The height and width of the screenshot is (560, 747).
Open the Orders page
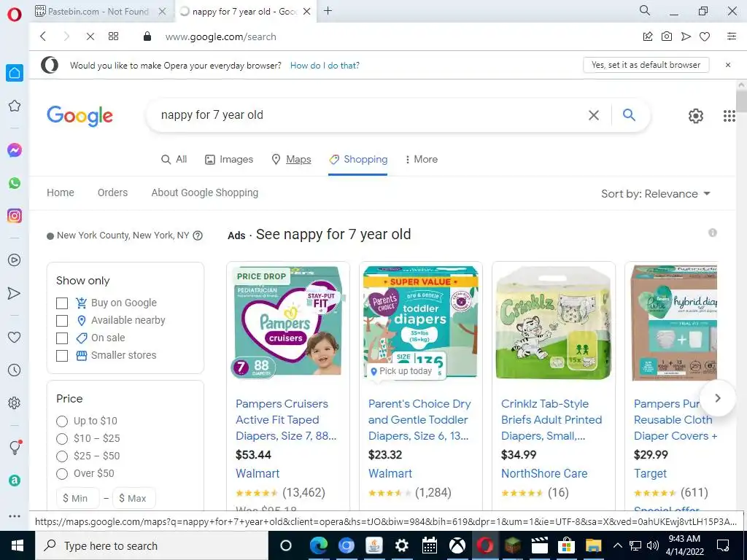coord(112,192)
